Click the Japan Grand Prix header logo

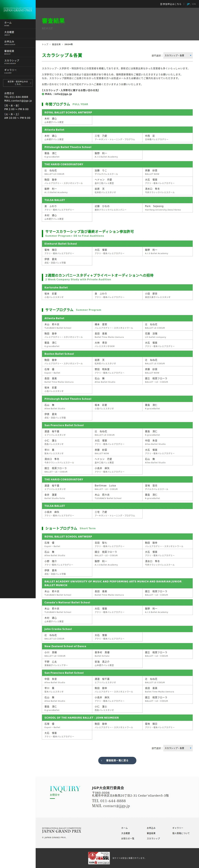point(18,10)
